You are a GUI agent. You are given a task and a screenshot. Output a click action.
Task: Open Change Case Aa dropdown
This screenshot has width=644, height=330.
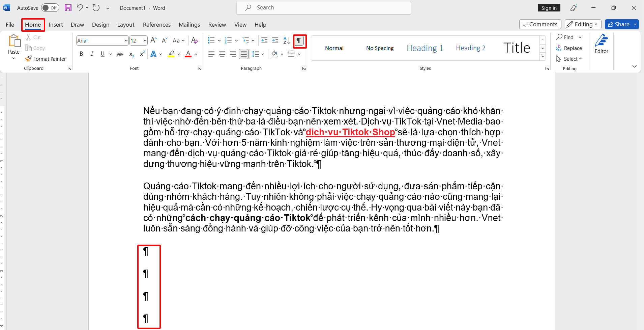coord(178,40)
